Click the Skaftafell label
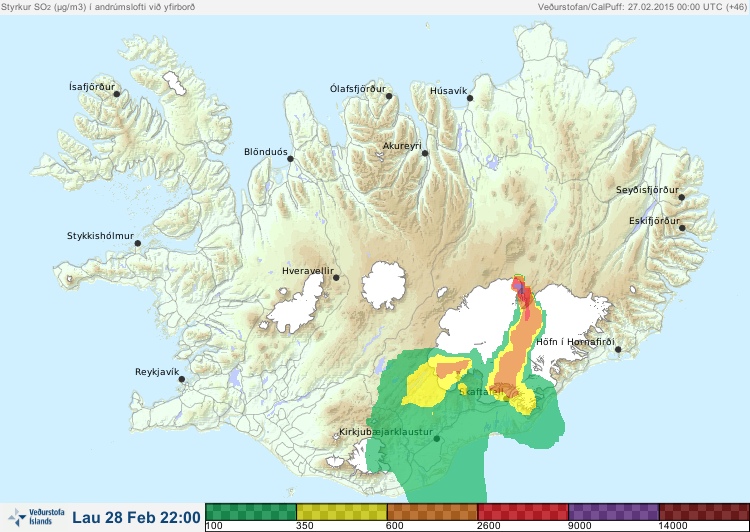The image size is (750, 532). click(481, 392)
